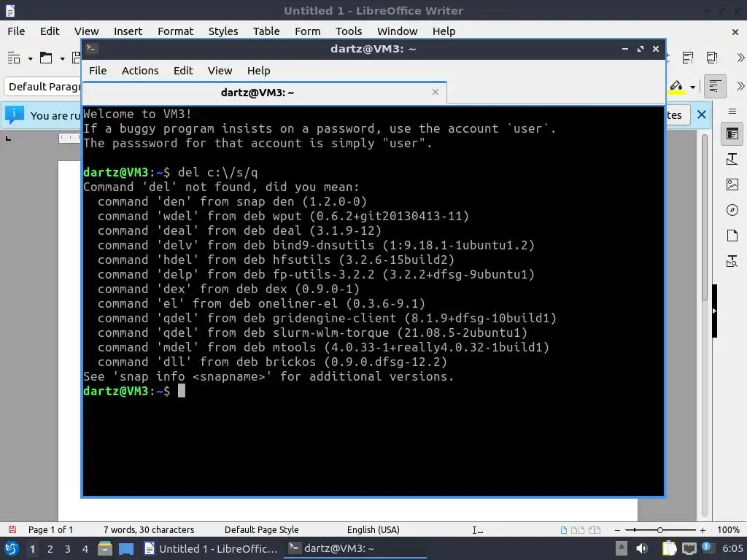Click the 7 words, 30 characters count
This screenshot has height=560, width=747.
click(x=149, y=529)
